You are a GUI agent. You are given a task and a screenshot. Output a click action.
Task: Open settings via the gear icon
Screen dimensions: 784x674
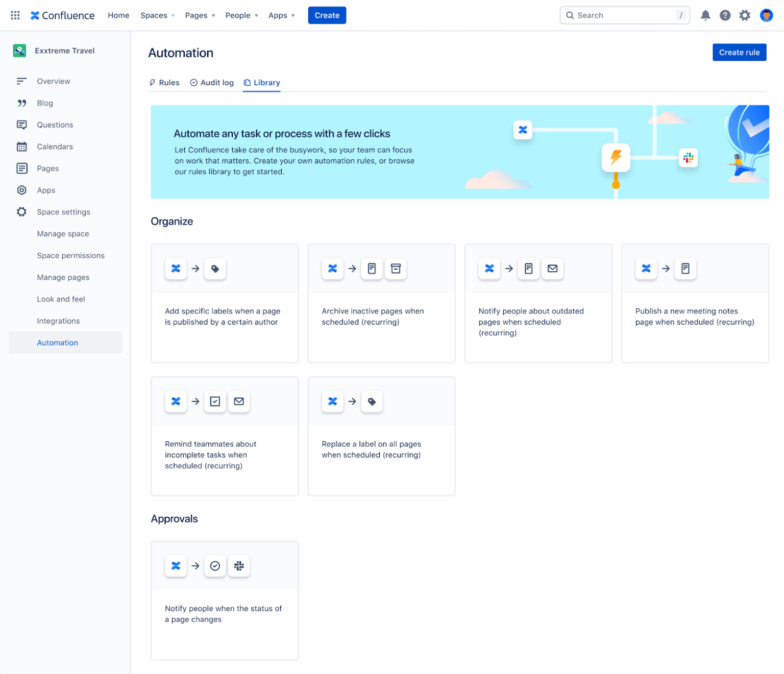click(745, 15)
